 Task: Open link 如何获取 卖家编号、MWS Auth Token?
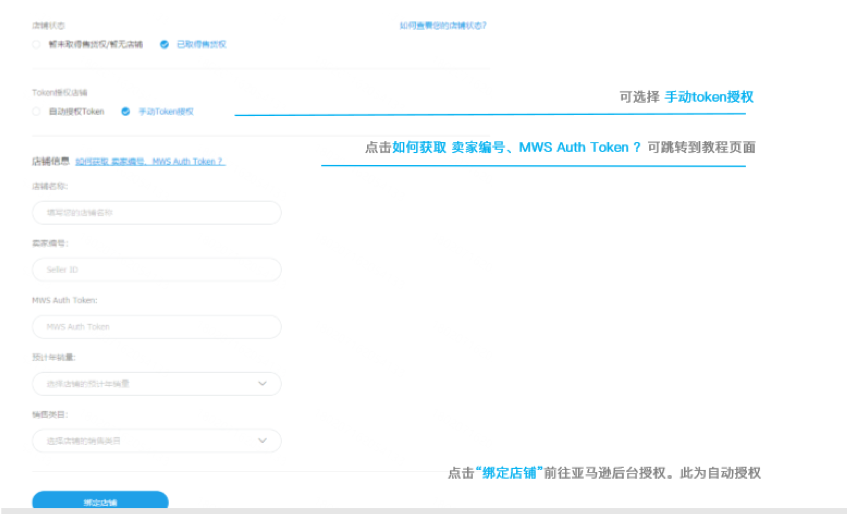click(x=150, y=161)
